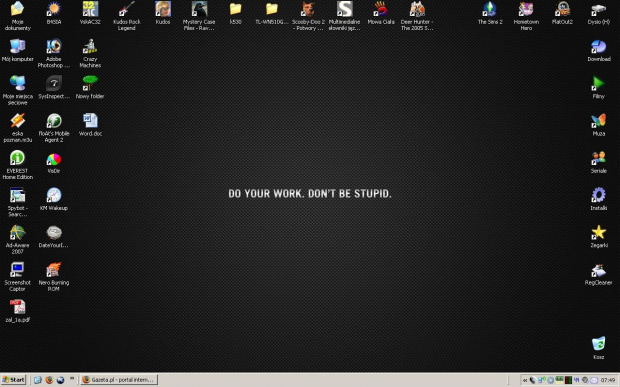
Task: Click the system tray clock
Action: coord(608,380)
